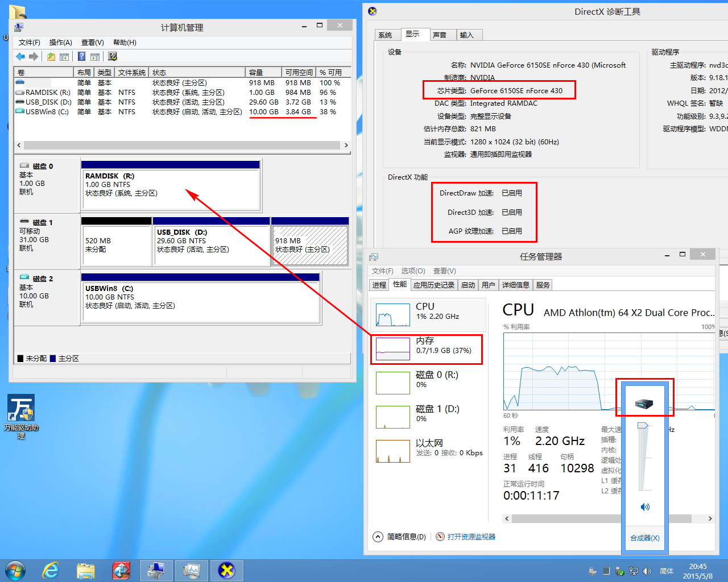Select the 520 MB 未分配 region on 磁盘 1
This screenshot has height=582, width=728.
click(x=117, y=242)
